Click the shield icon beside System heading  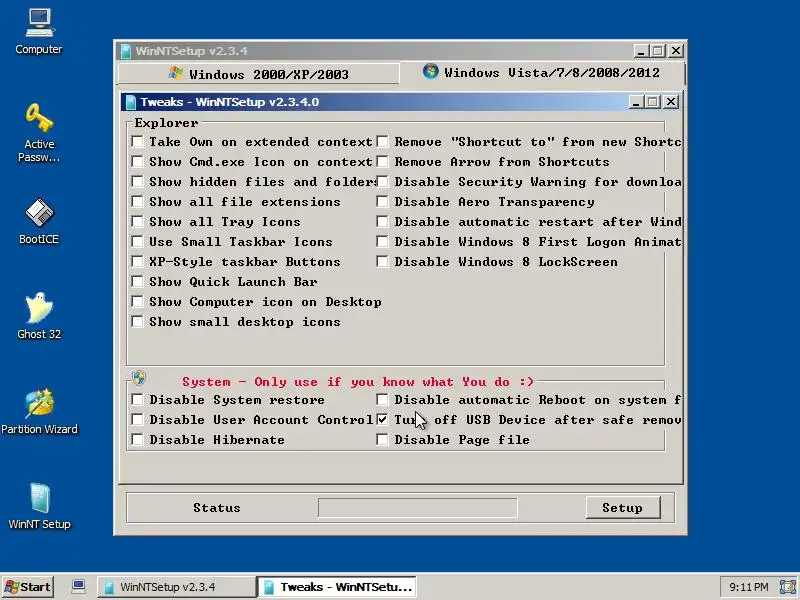coord(139,378)
